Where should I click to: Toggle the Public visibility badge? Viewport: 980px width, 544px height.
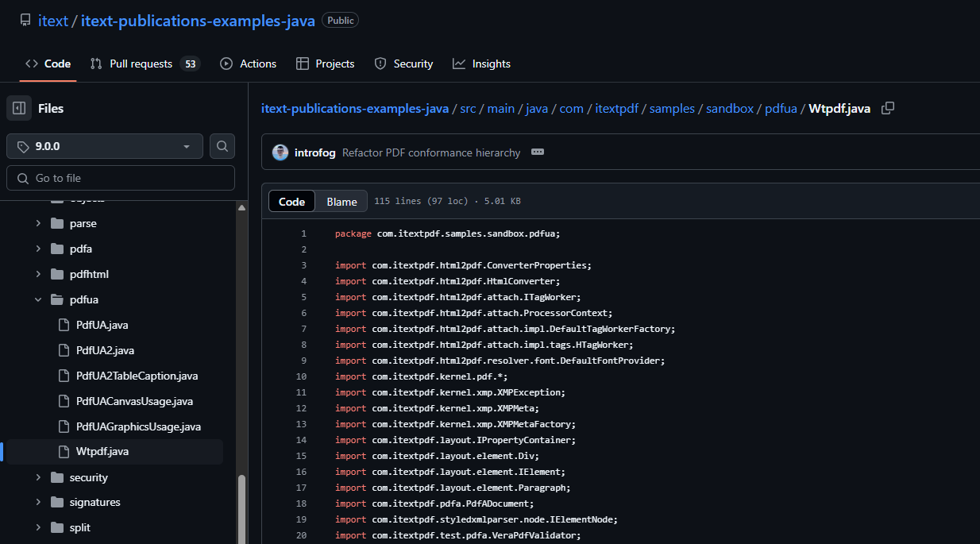[x=340, y=20]
